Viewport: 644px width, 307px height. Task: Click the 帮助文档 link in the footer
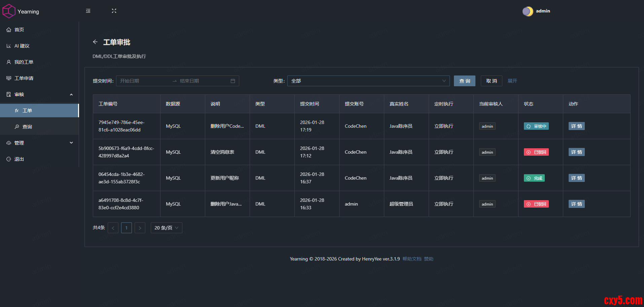click(x=412, y=259)
